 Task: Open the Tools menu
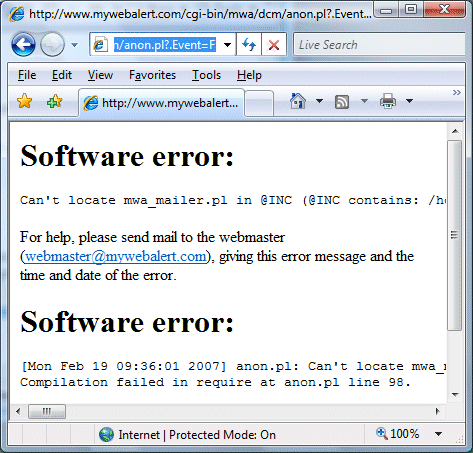tap(206, 75)
